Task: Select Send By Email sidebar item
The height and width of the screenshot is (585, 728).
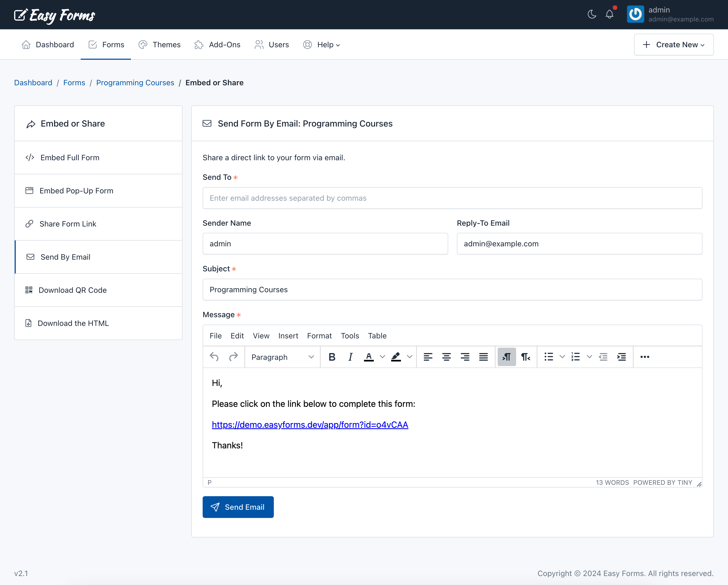Action: (98, 257)
